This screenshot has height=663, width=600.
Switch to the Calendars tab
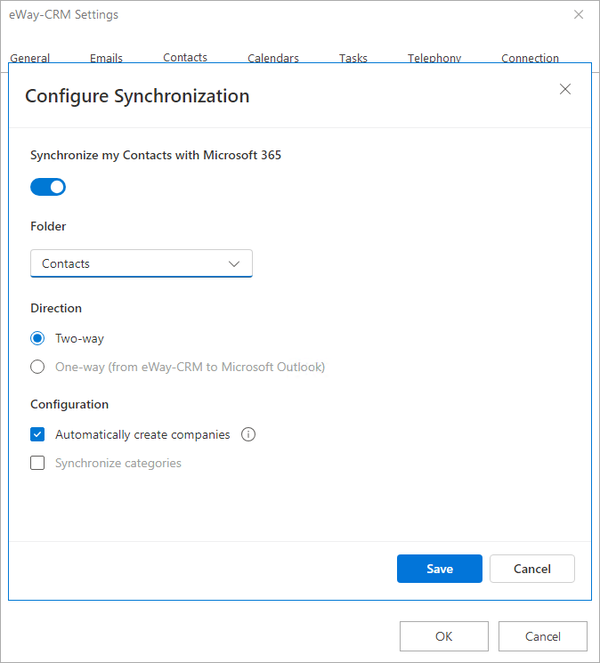coord(273,58)
